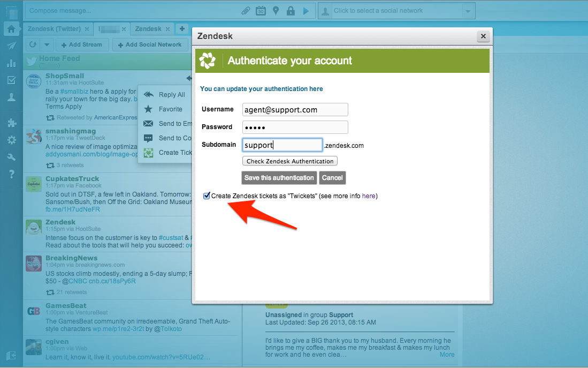Screen dimensions: 588x368
Task: Open the App Directory puzzle piece icon
Action: coord(12,123)
